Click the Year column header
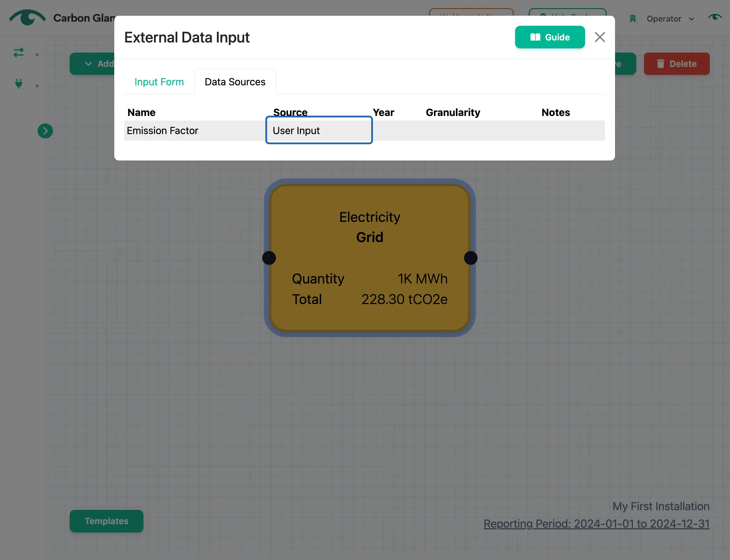This screenshot has width=730, height=560. click(x=383, y=112)
